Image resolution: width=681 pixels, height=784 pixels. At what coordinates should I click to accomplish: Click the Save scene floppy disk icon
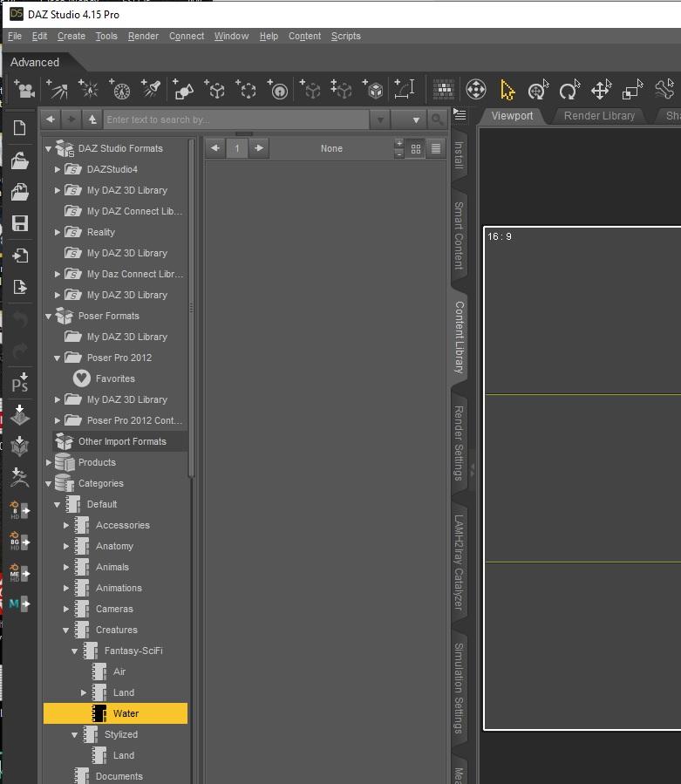[x=19, y=223]
